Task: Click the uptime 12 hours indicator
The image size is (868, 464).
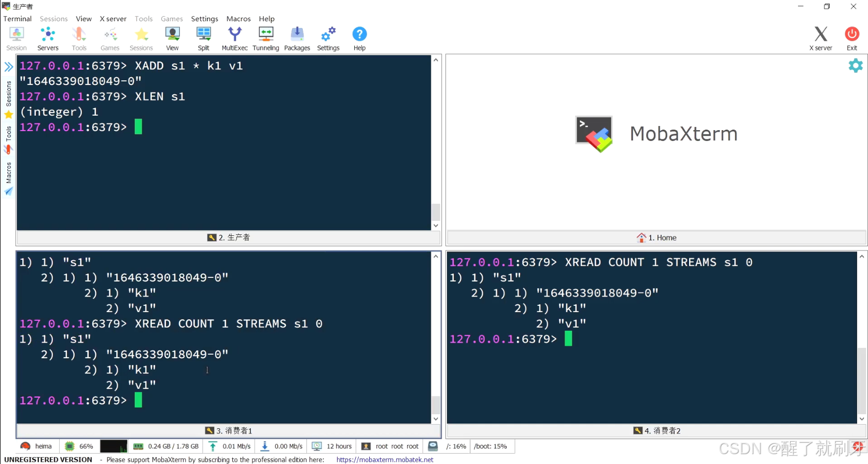Action: [x=332, y=446]
